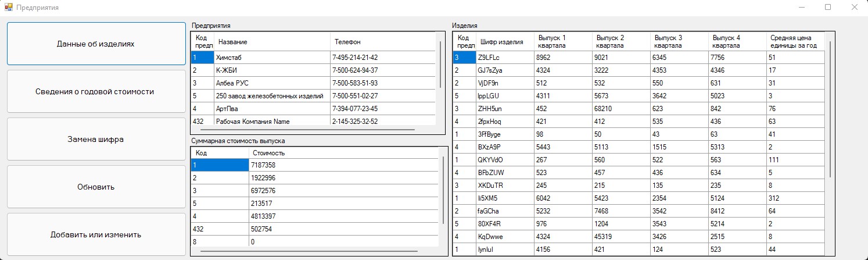Select cost value "502754"

[343, 229]
